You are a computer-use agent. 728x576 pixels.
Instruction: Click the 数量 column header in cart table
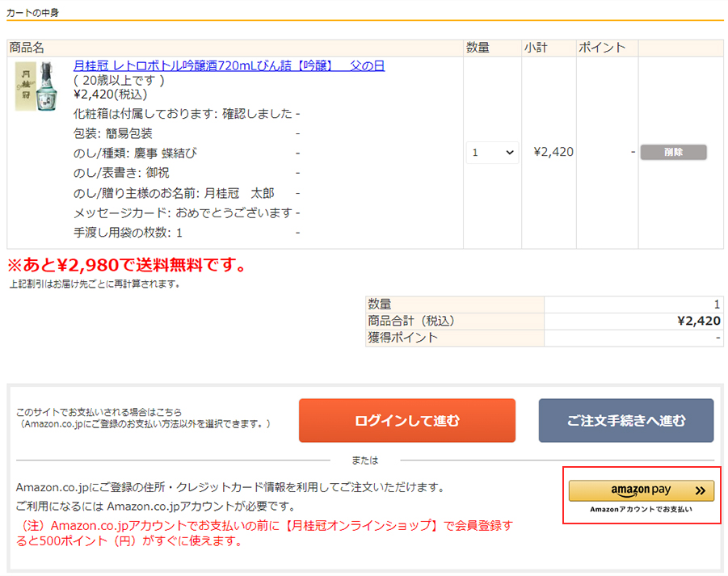click(478, 48)
